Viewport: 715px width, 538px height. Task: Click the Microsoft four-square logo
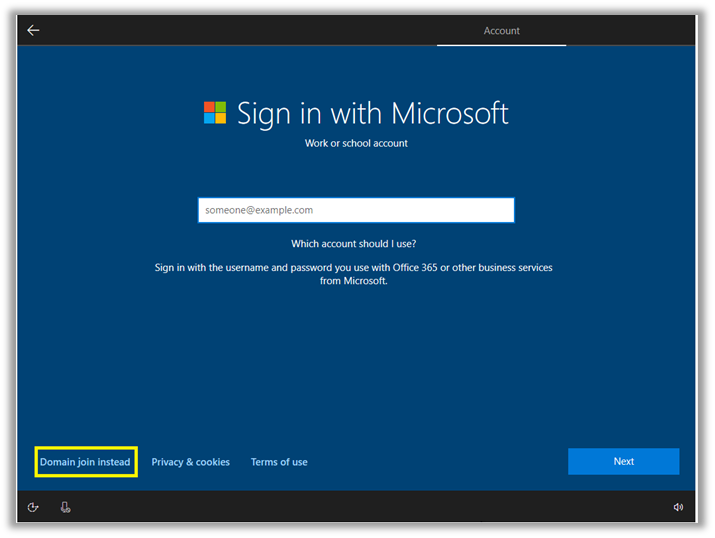(x=215, y=113)
